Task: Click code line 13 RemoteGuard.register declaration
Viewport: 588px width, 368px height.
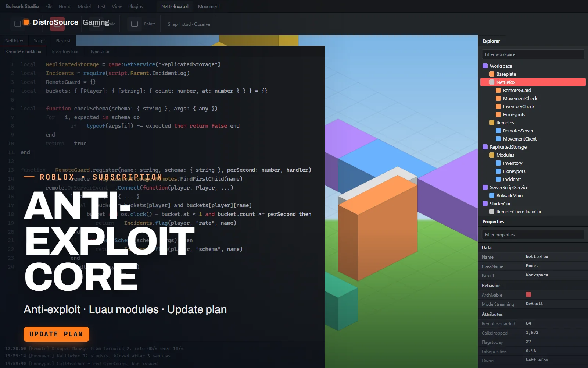Action: [166, 170]
